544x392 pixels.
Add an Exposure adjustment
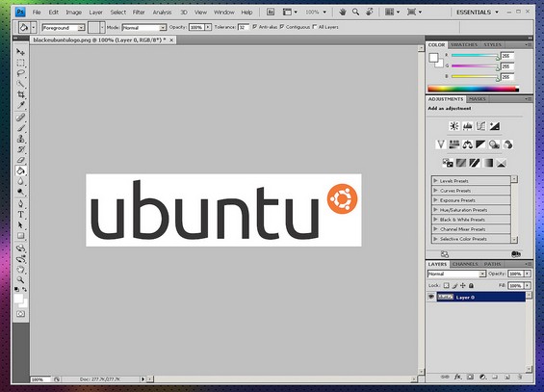[x=494, y=126]
